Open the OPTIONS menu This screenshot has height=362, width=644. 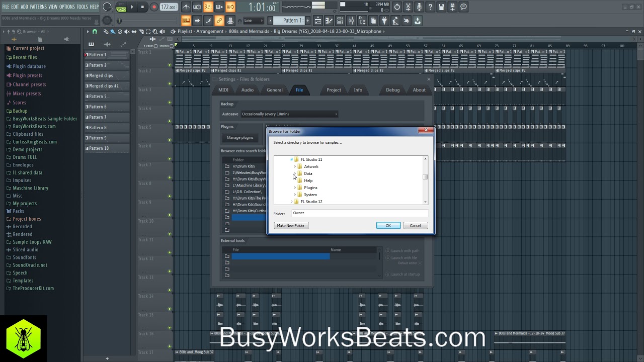click(67, 7)
